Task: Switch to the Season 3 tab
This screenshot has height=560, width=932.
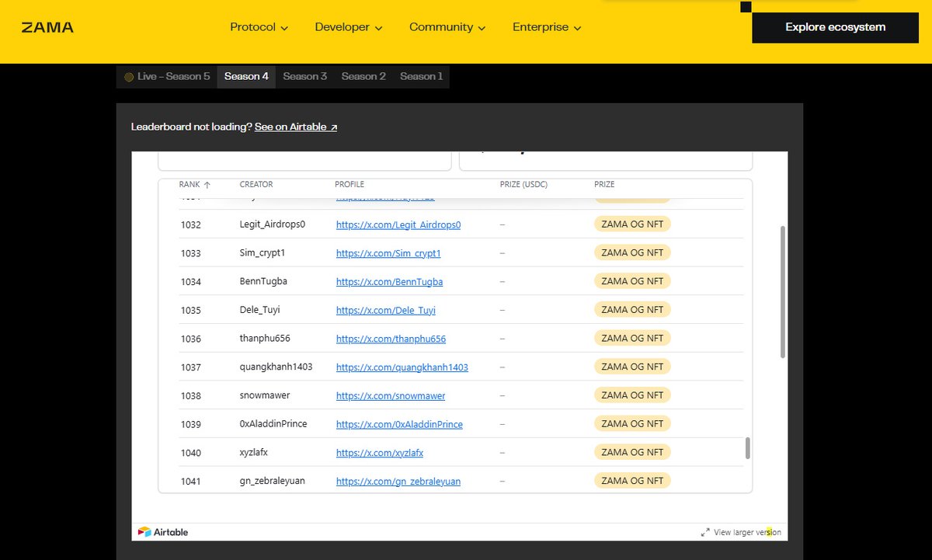Action: (304, 77)
